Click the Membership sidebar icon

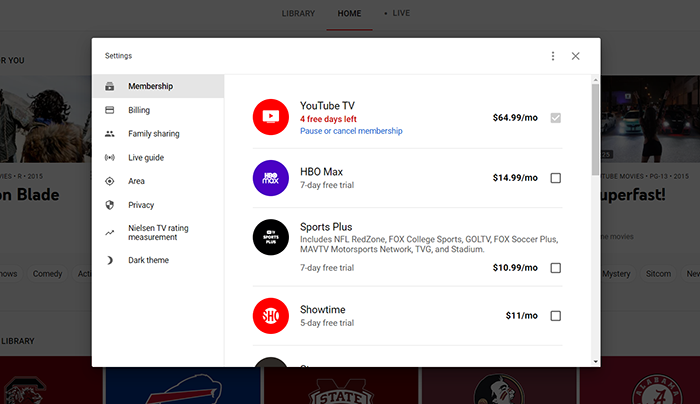(x=109, y=86)
